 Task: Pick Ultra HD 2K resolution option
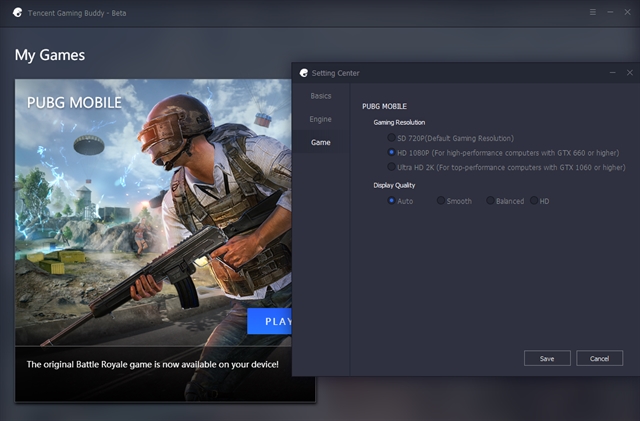[392, 167]
